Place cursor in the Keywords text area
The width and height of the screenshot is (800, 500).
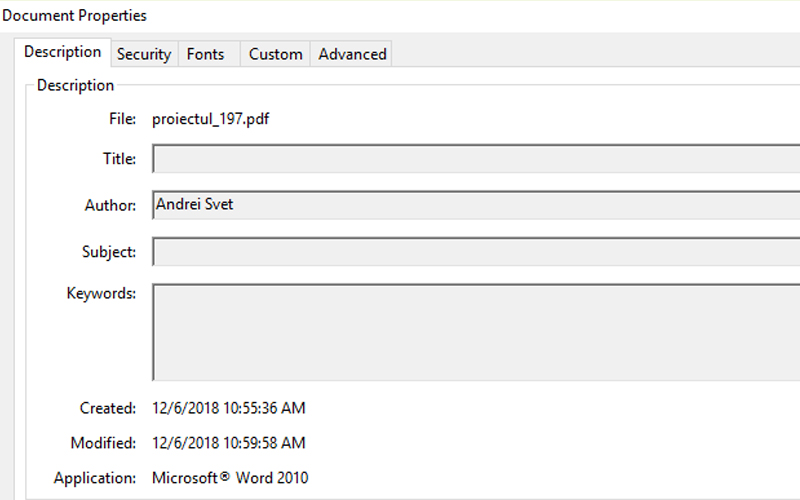[x=475, y=332]
